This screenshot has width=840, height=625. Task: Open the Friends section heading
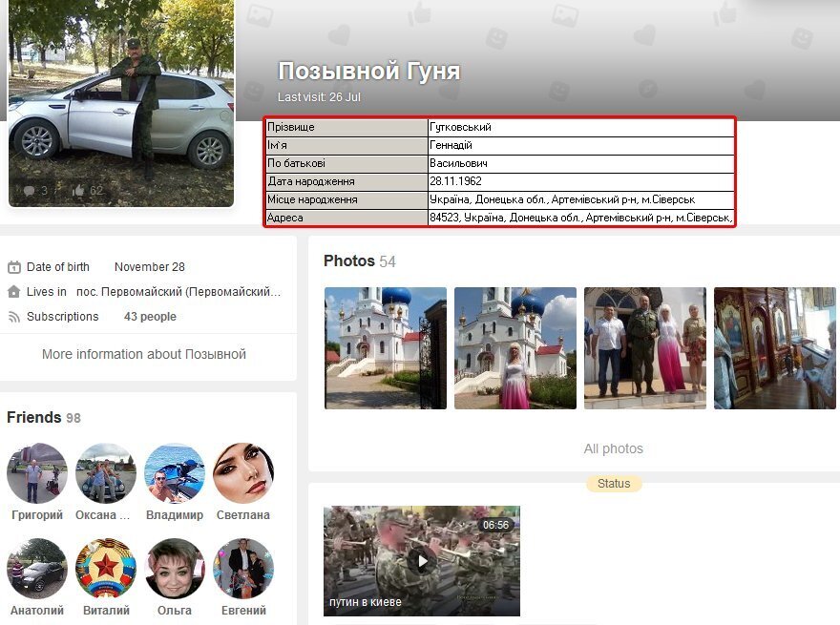[34, 417]
